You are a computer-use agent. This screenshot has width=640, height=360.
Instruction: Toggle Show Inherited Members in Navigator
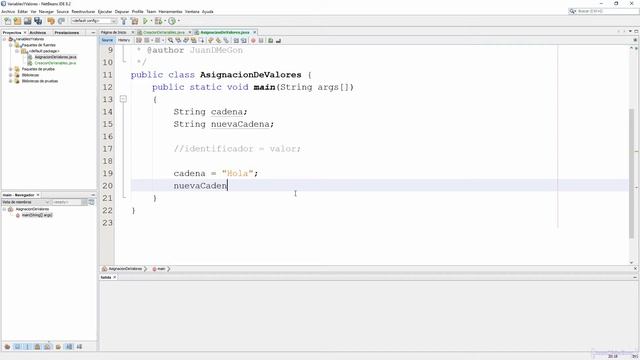7,347
